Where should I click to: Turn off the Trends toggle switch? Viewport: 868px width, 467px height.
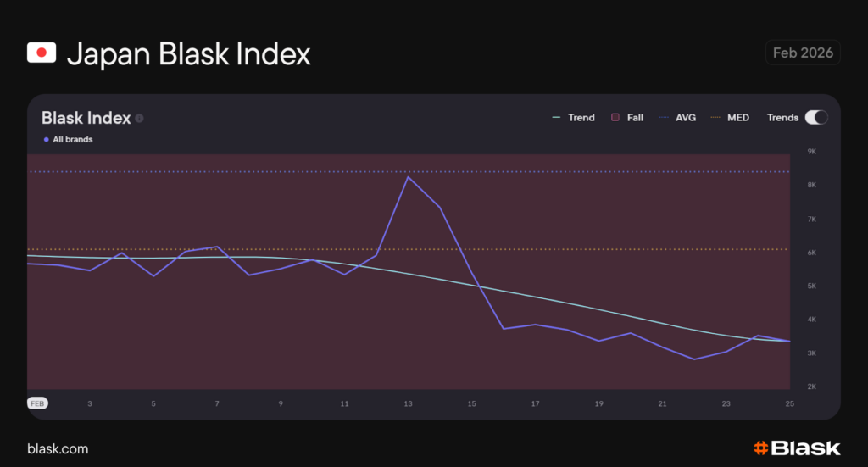coord(816,118)
